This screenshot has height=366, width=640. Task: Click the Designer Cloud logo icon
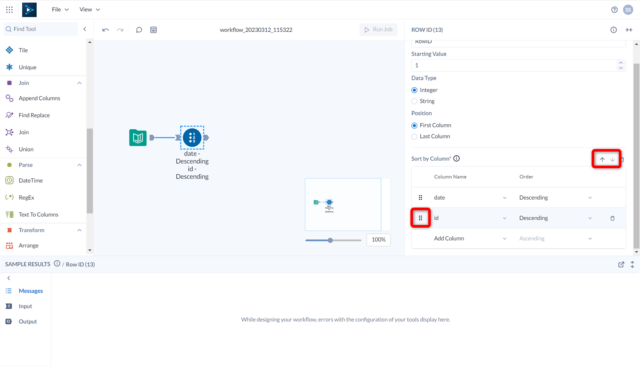click(29, 9)
